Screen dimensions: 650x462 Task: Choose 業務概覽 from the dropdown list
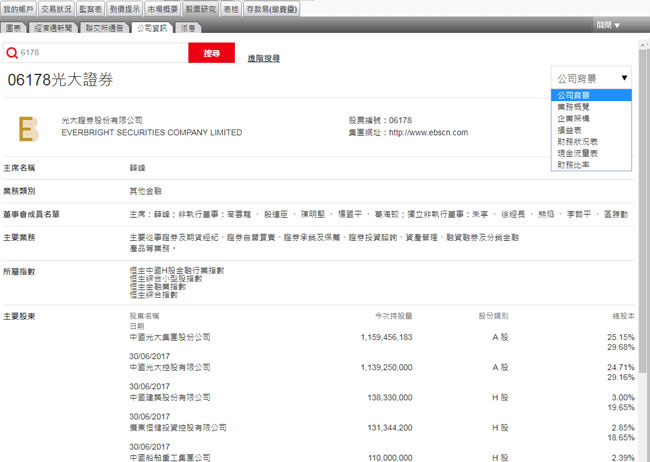click(591, 107)
